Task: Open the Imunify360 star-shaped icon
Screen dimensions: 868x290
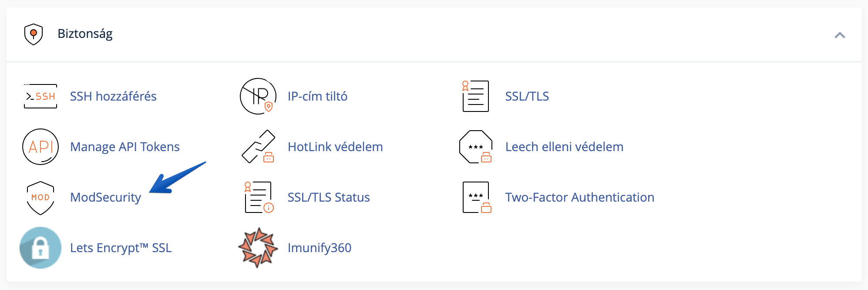Action: pos(258,248)
